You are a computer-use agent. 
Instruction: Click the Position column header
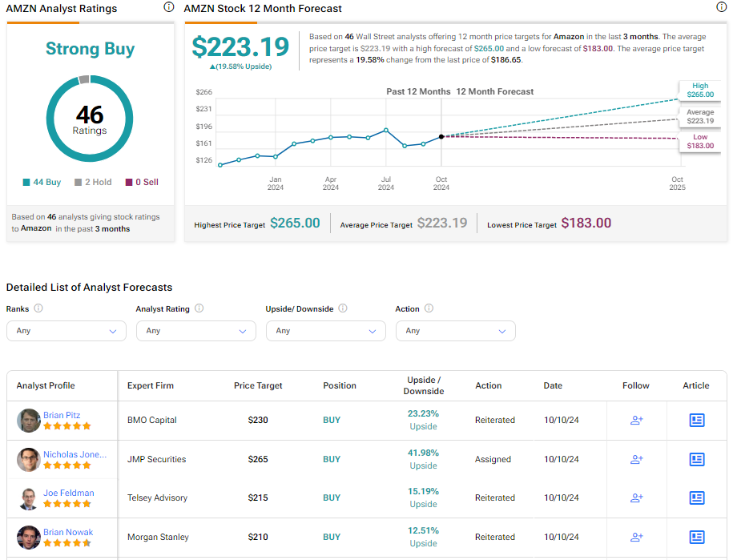click(340, 385)
